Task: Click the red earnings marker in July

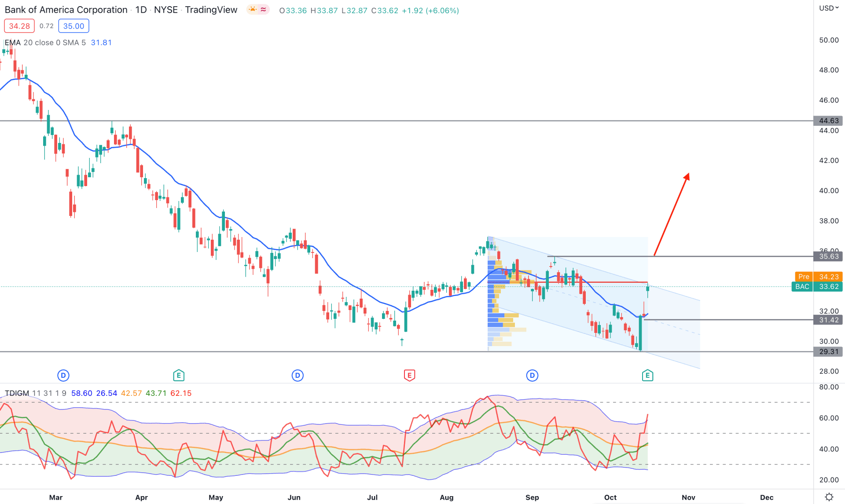Action: coord(409,375)
